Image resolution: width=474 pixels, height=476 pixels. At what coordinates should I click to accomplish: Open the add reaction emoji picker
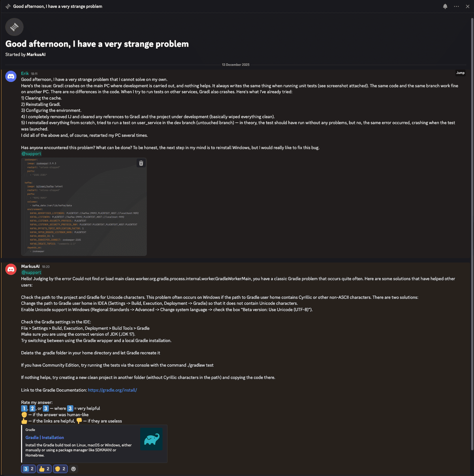click(x=73, y=469)
